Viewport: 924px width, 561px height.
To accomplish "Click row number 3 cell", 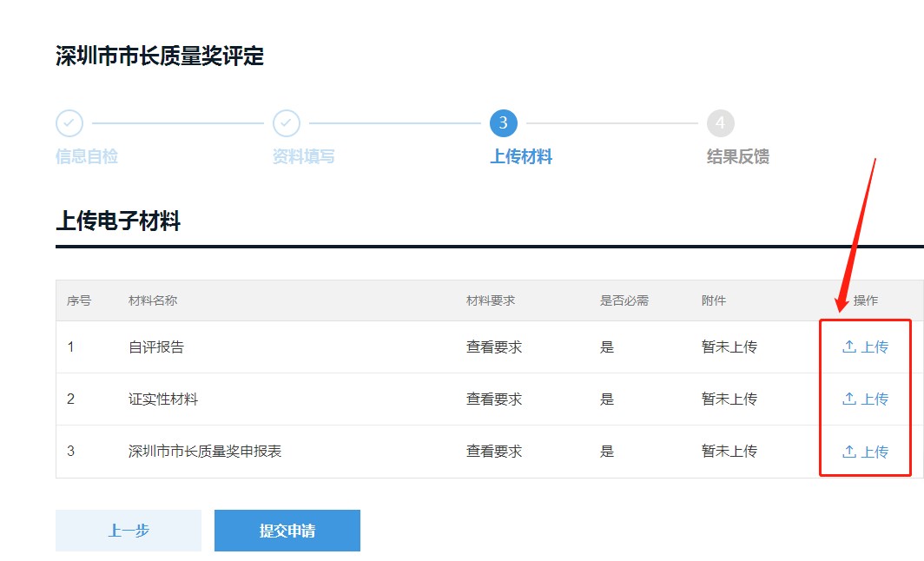I will (70, 452).
